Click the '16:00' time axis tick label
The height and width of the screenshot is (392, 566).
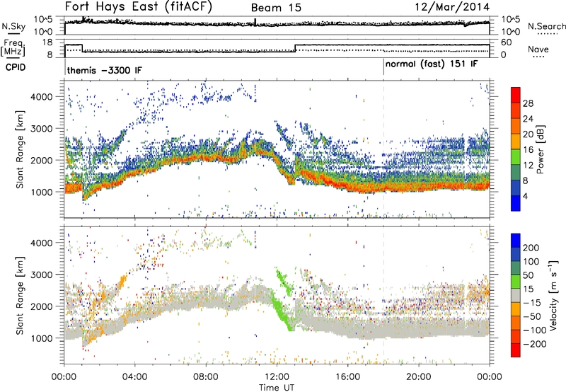click(x=347, y=377)
